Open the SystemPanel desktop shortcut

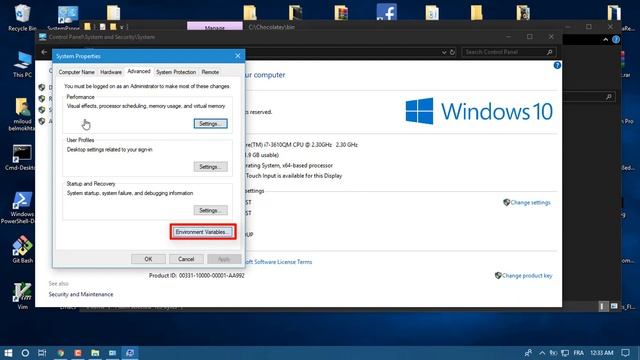(x=67, y=17)
